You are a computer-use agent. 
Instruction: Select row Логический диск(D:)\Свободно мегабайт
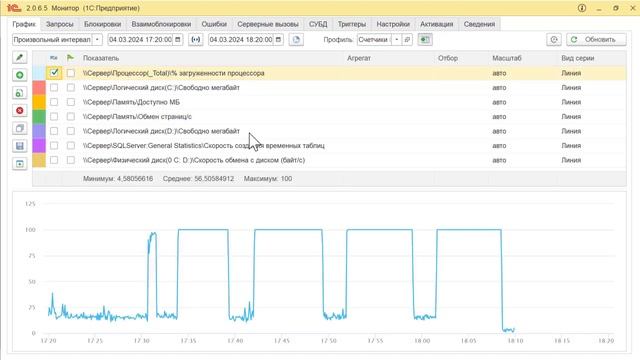(x=329, y=131)
